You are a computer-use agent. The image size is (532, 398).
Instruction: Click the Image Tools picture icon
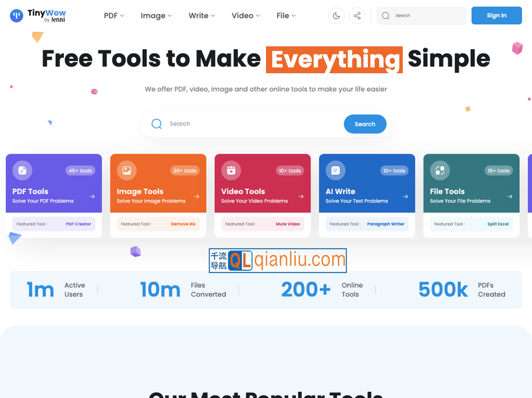(x=126, y=171)
